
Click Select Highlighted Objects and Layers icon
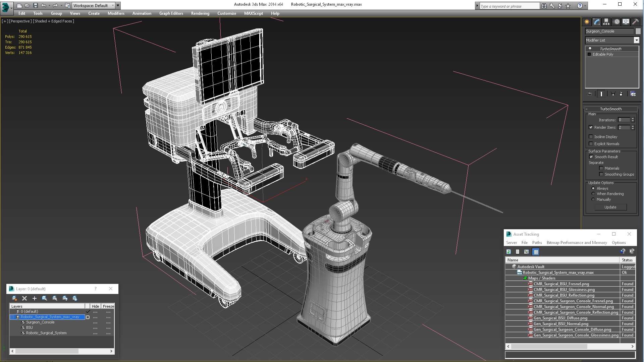pyautogui.click(x=44, y=298)
